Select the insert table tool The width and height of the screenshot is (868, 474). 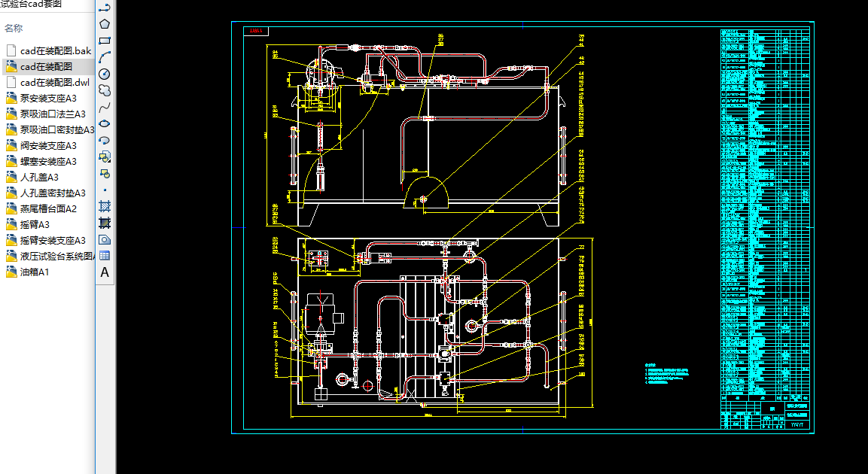tap(105, 255)
